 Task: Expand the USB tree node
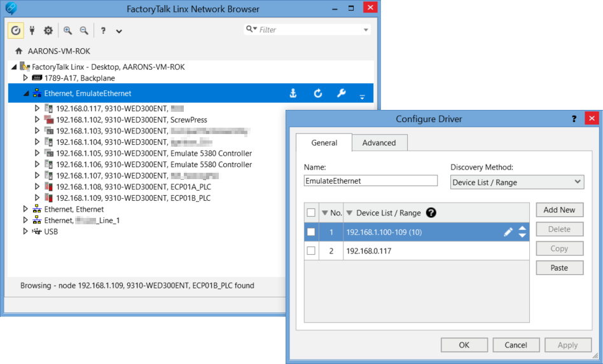[x=25, y=231]
